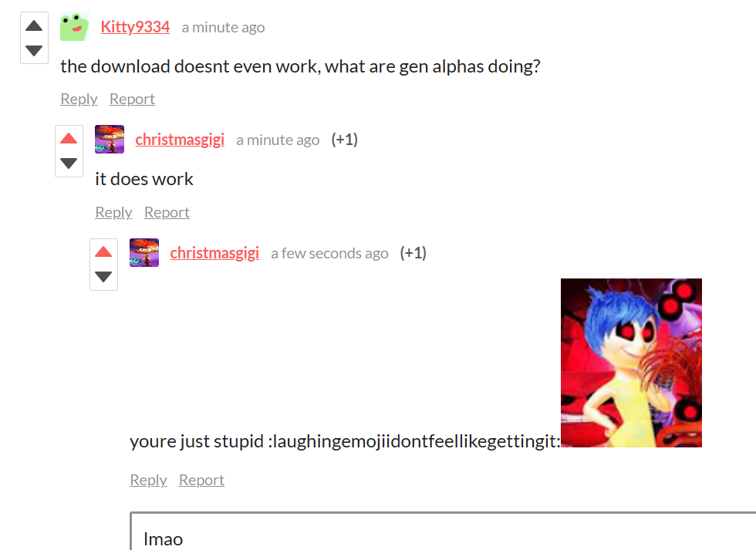
Task: Downvote the 'youre just stupid' comment
Action: (103, 277)
